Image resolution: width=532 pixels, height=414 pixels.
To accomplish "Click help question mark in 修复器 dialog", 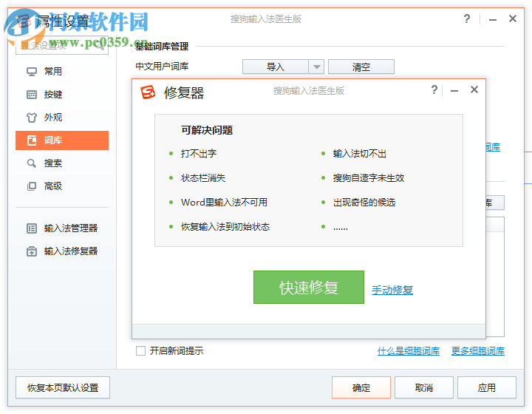I will pos(434,90).
